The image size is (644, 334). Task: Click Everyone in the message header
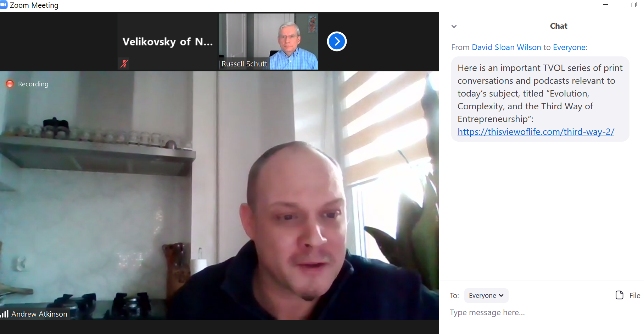[569, 47]
